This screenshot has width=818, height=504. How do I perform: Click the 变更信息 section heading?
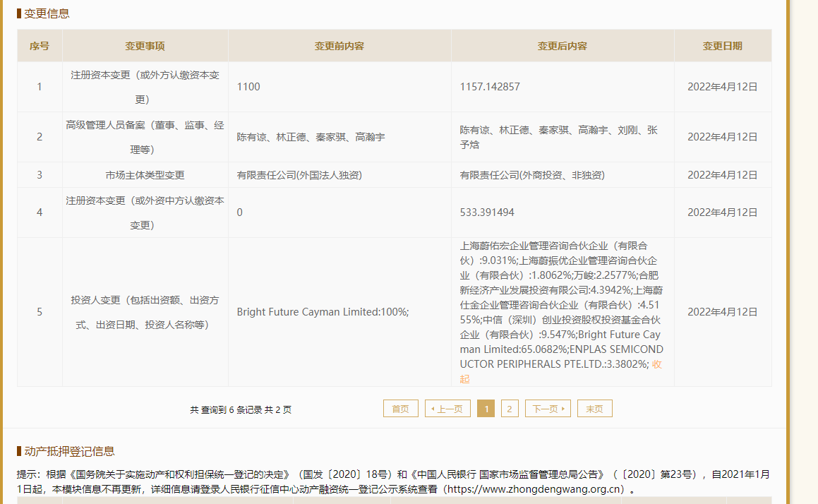point(47,13)
